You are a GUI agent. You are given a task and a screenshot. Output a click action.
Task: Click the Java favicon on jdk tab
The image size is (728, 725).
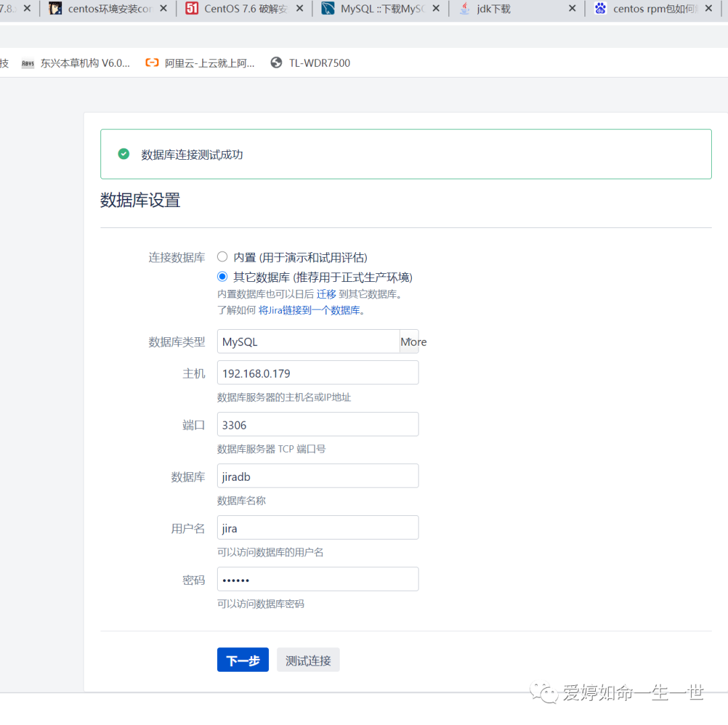pos(464,8)
